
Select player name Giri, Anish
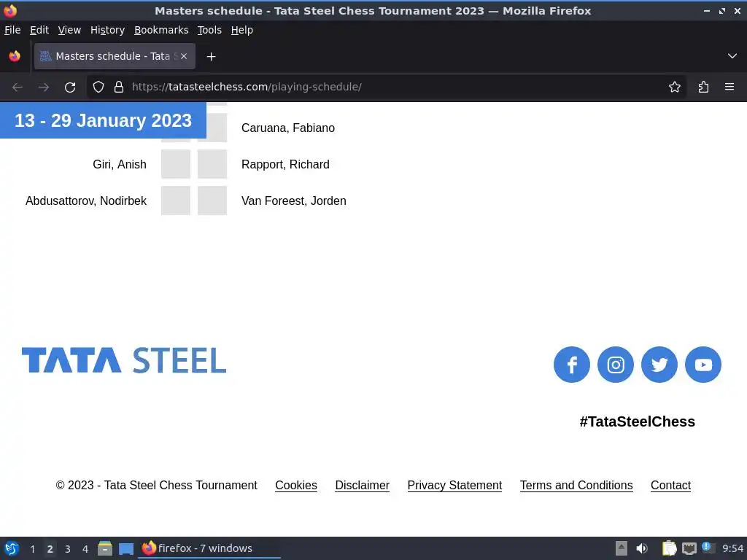(120, 164)
